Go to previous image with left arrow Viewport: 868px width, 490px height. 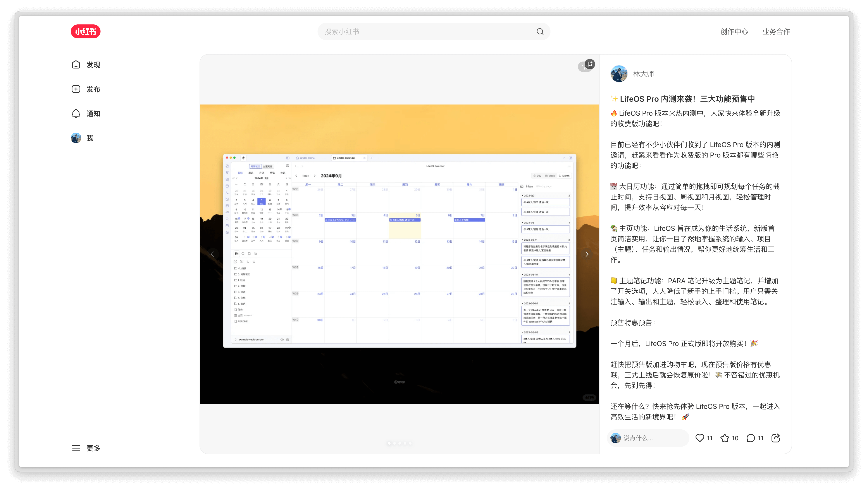(x=212, y=254)
